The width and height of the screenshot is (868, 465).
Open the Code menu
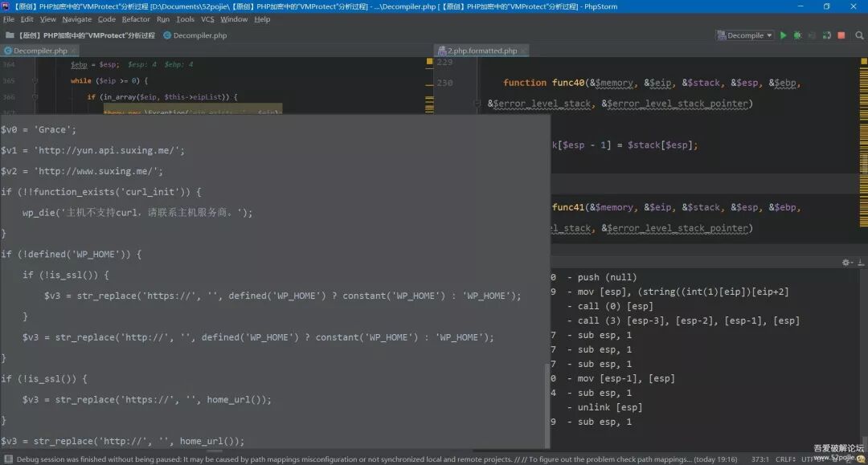pos(107,19)
